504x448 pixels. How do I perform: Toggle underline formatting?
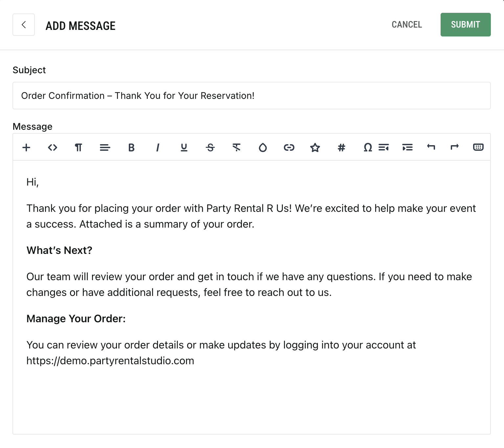[184, 147]
